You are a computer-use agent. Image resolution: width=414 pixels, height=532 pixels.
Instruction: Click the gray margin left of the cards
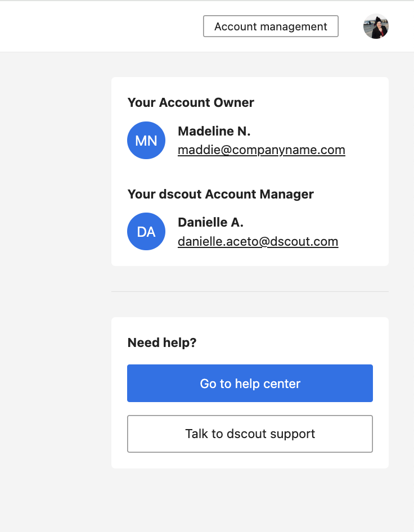coord(56,272)
